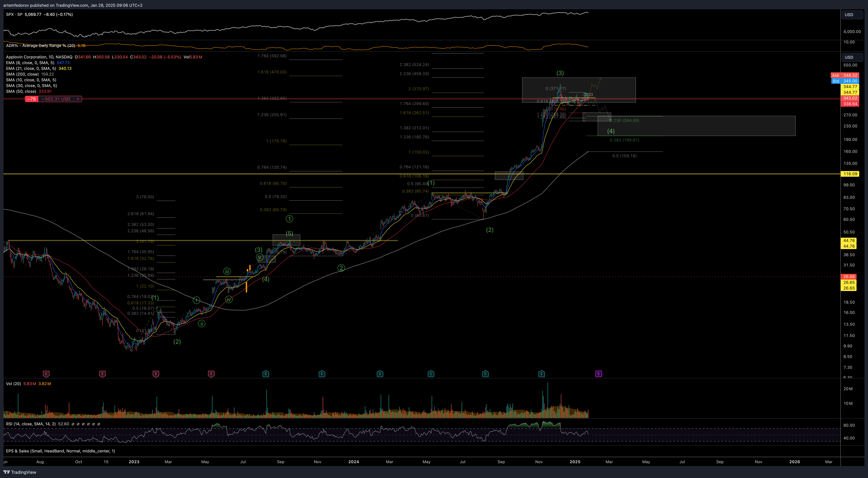Click 2026 on the time axis
The width and height of the screenshot is (868, 478).
tap(794, 462)
